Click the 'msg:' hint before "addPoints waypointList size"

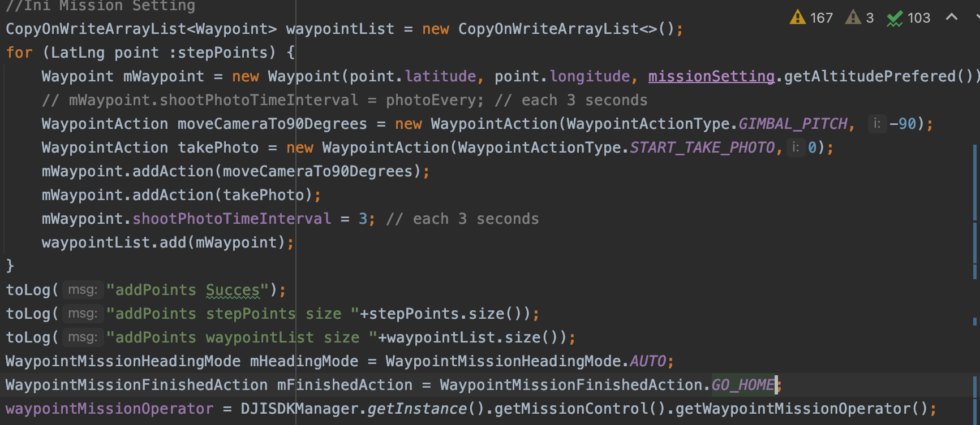[83, 337]
